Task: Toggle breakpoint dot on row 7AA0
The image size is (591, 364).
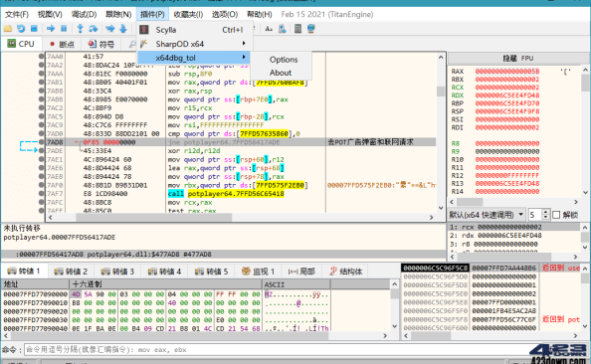Action: click(41, 56)
